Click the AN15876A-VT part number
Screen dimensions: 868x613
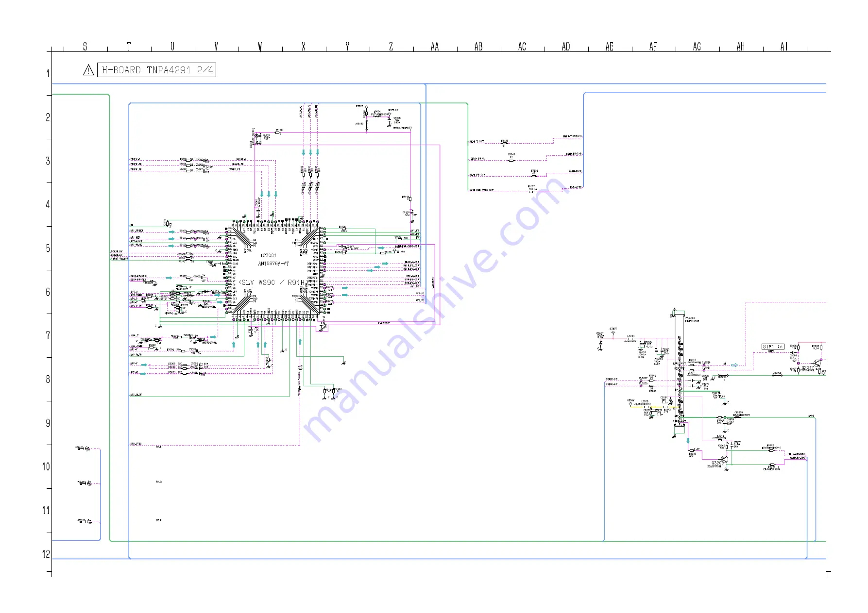click(273, 264)
